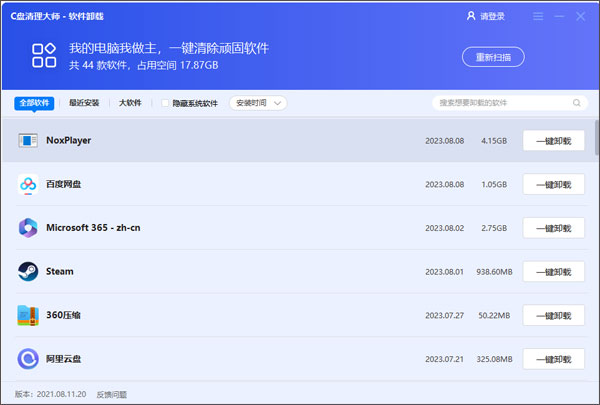Click the Steam logo icon
The image size is (600, 405).
pos(28,271)
